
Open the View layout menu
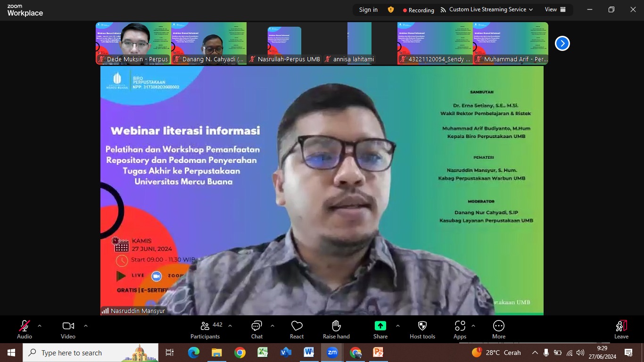pos(555,9)
